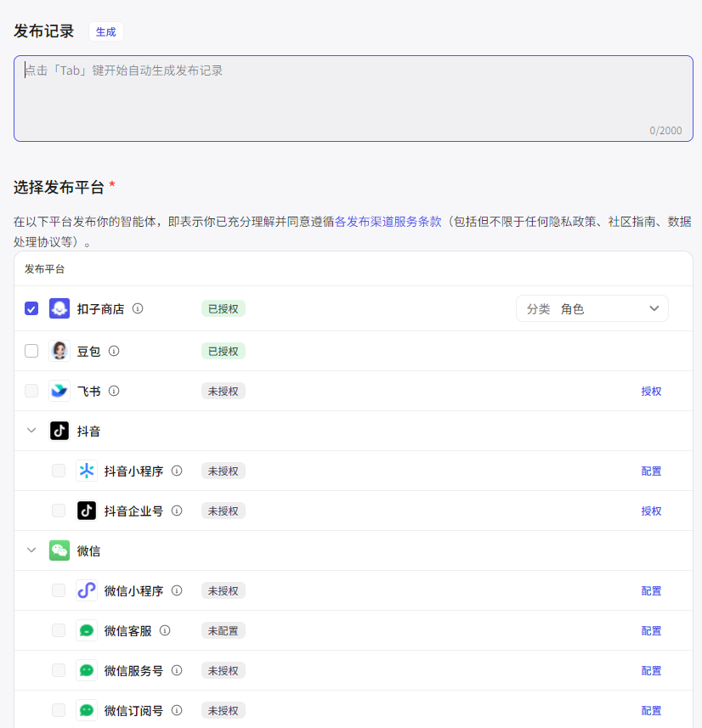Click 配置 link for 抖音小程序
Image resolution: width=702 pixels, height=728 pixels.
(651, 471)
